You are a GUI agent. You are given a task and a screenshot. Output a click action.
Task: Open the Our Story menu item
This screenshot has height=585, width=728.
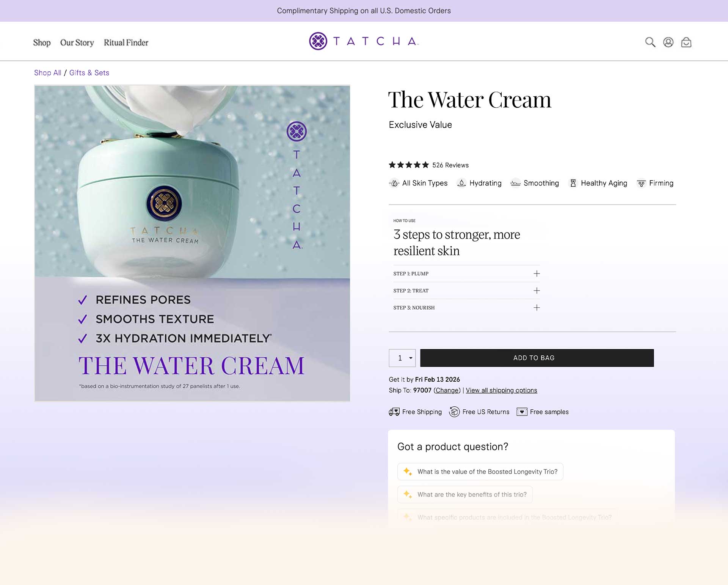[x=77, y=42]
